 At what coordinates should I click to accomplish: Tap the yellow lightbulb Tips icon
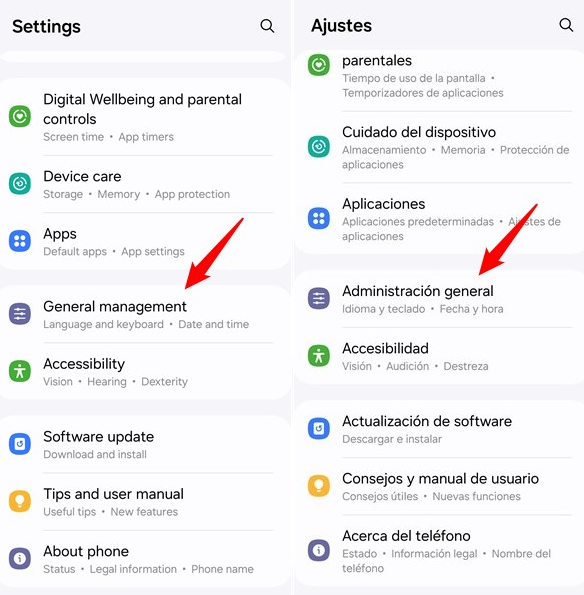20,501
